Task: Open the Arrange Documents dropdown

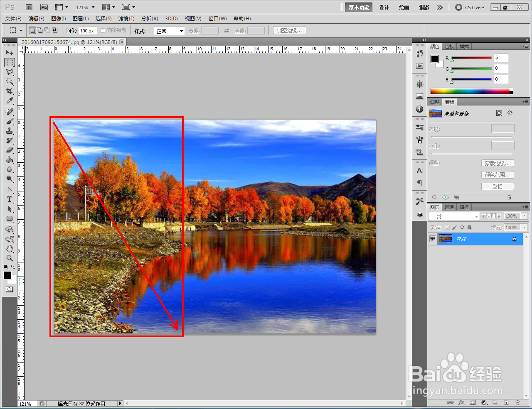Action: pyautogui.click(x=108, y=7)
